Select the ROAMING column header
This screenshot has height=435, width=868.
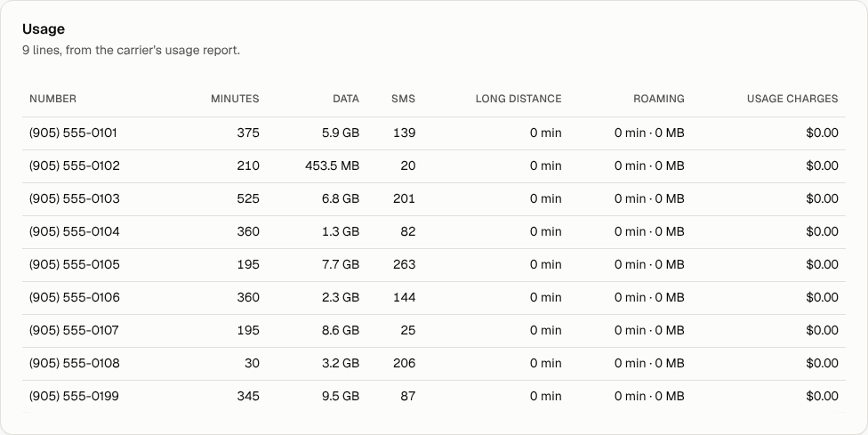659,99
